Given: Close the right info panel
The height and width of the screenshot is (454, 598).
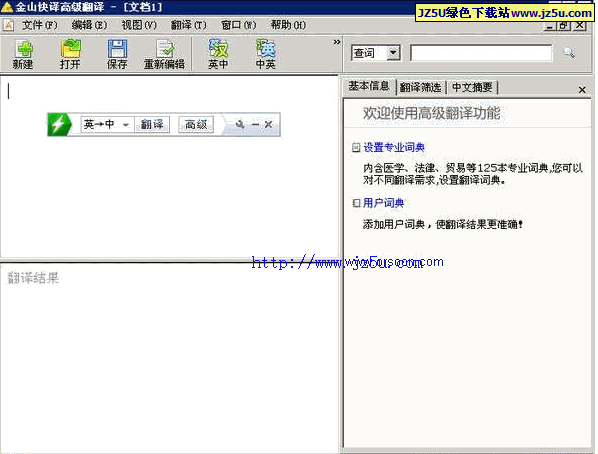Looking at the screenshot, I should (x=582, y=90).
